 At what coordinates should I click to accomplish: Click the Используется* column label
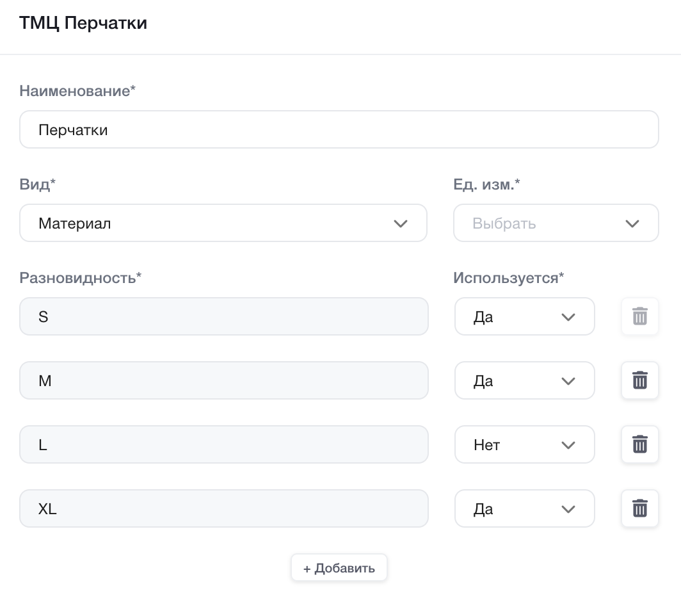click(x=509, y=278)
